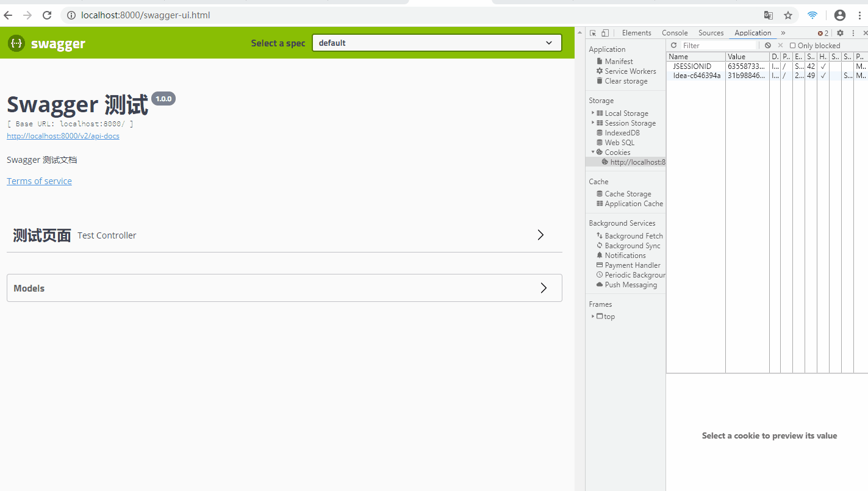Image resolution: width=868 pixels, height=491 pixels.
Task: Open the Chrome three-dot menu
Action: click(860, 15)
